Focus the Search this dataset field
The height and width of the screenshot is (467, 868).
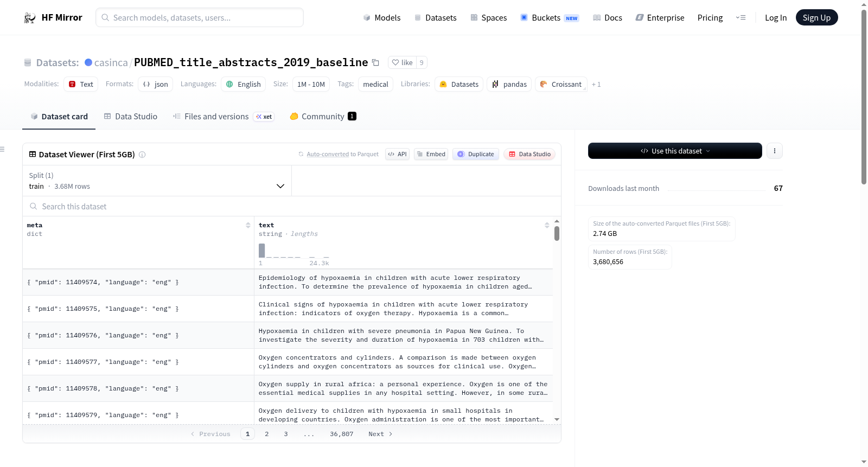[292, 207]
